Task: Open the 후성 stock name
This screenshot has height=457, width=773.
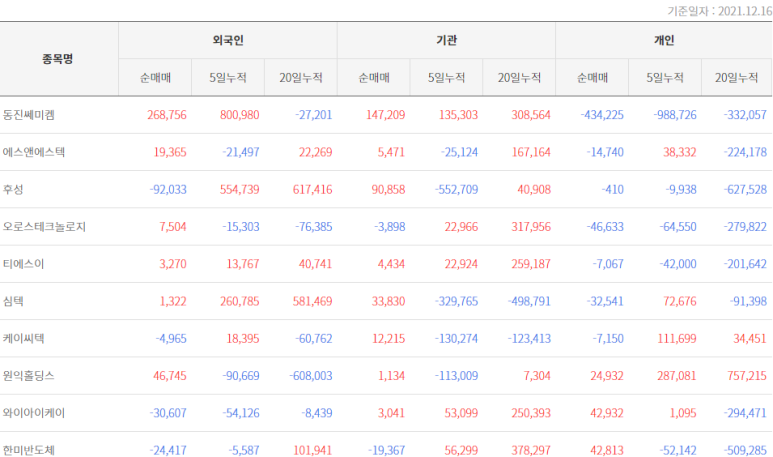Action: tap(13, 189)
